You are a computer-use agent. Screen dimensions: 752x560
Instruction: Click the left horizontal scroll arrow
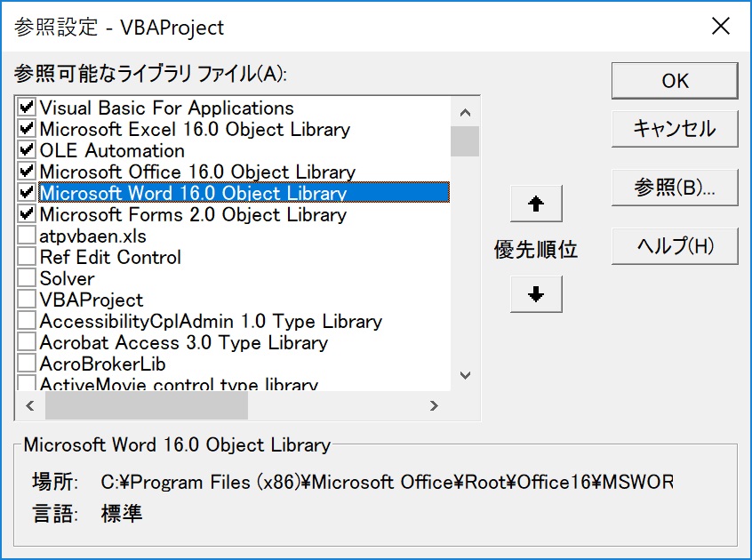(x=29, y=404)
